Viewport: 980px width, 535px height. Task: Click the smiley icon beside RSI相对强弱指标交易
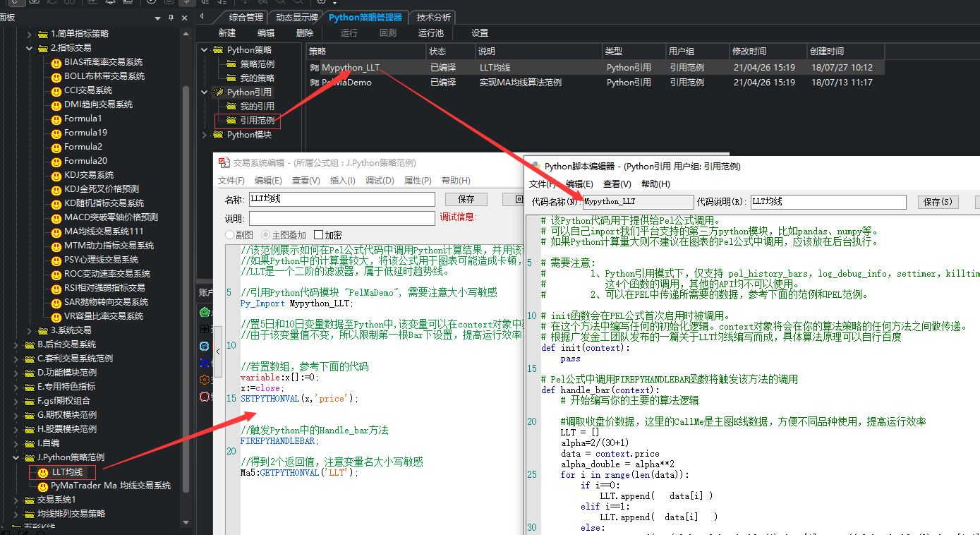(x=56, y=288)
